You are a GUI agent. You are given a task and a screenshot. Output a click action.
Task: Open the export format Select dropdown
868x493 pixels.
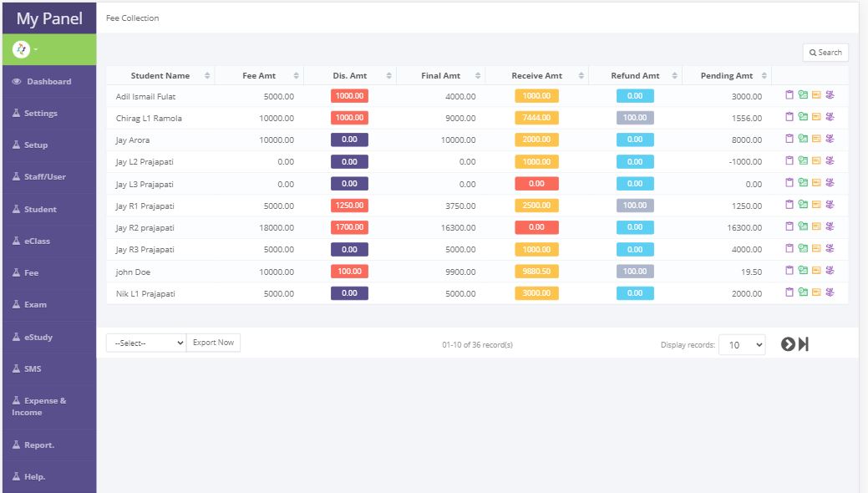click(x=145, y=343)
